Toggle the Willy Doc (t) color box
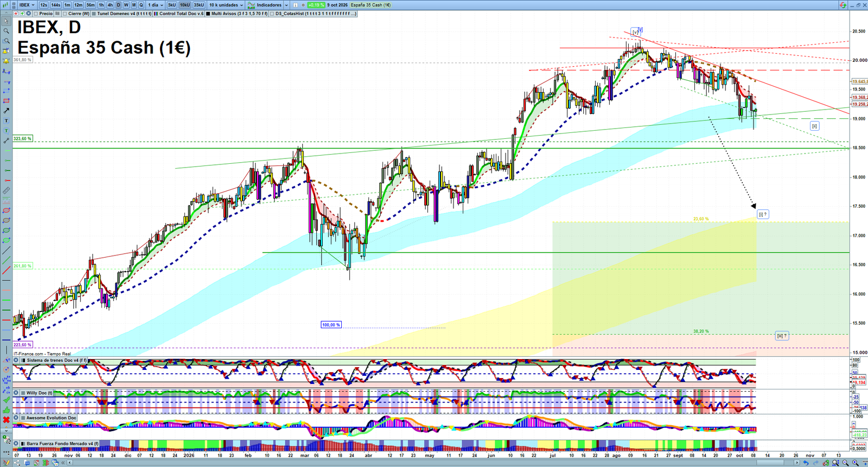This screenshot has height=467, width=868. 23,393
